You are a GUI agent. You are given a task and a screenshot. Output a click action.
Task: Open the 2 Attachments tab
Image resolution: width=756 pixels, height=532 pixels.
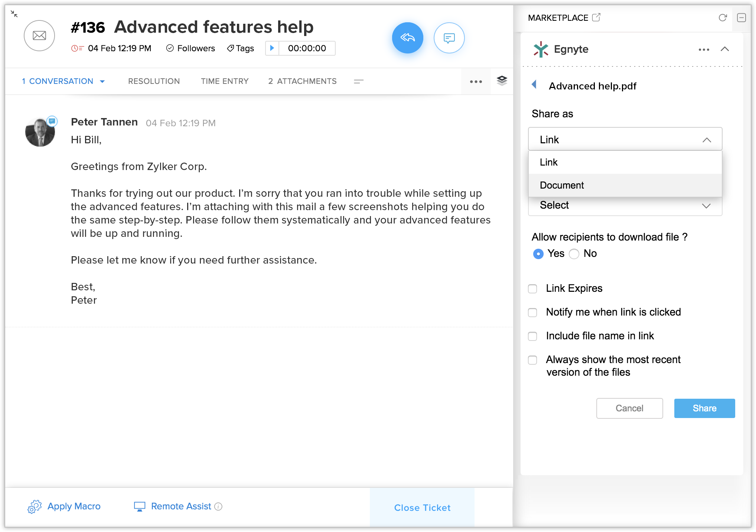tap(302, 81)
